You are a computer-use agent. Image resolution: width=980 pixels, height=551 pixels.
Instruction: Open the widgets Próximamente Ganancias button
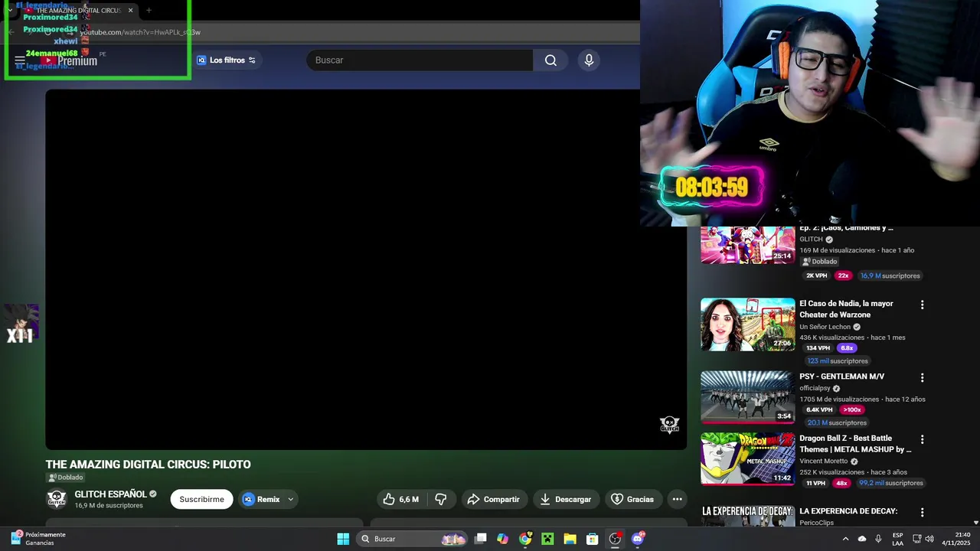click(38, 539)
